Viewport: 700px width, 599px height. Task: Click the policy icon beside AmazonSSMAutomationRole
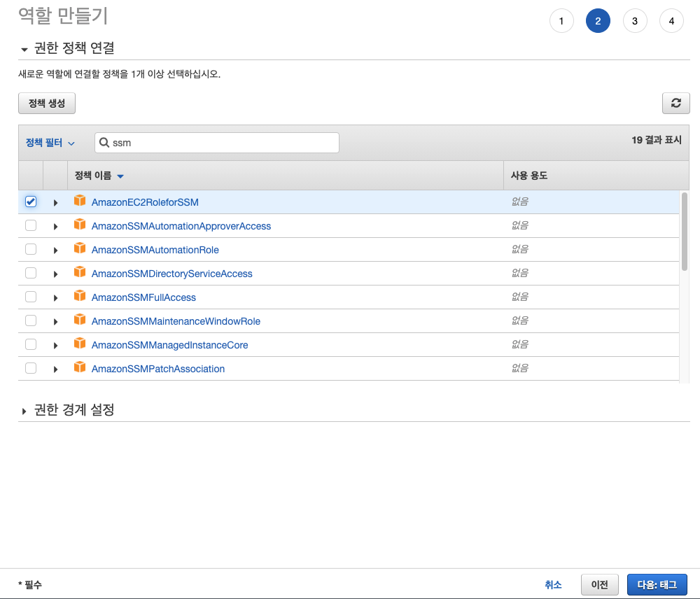pyautogui.click(x=80, y=248)
